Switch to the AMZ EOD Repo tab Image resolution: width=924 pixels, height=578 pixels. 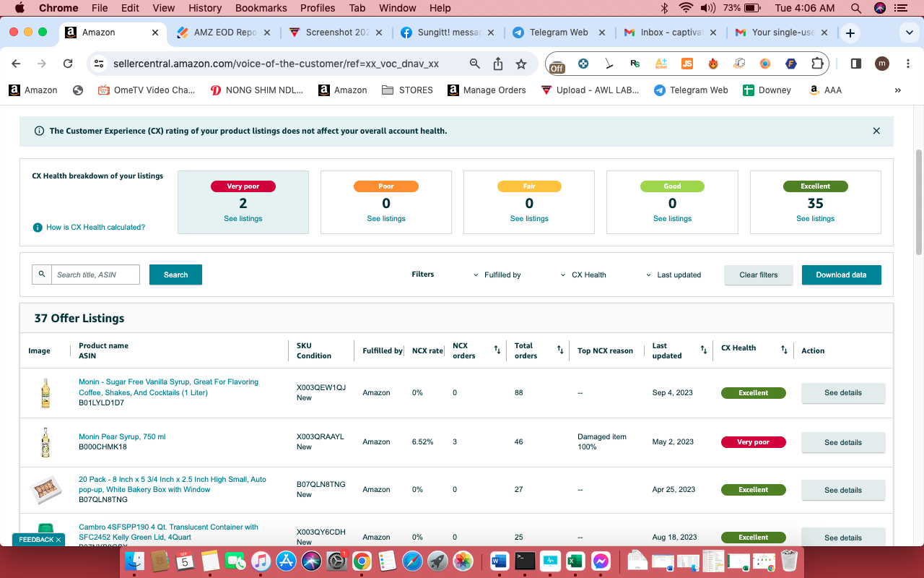tap(225, 33)
